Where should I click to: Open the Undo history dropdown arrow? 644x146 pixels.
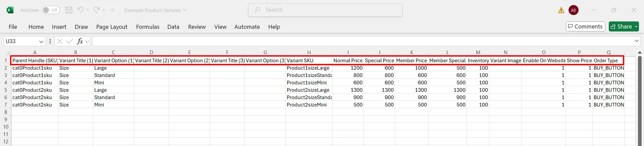coord(88,10)
